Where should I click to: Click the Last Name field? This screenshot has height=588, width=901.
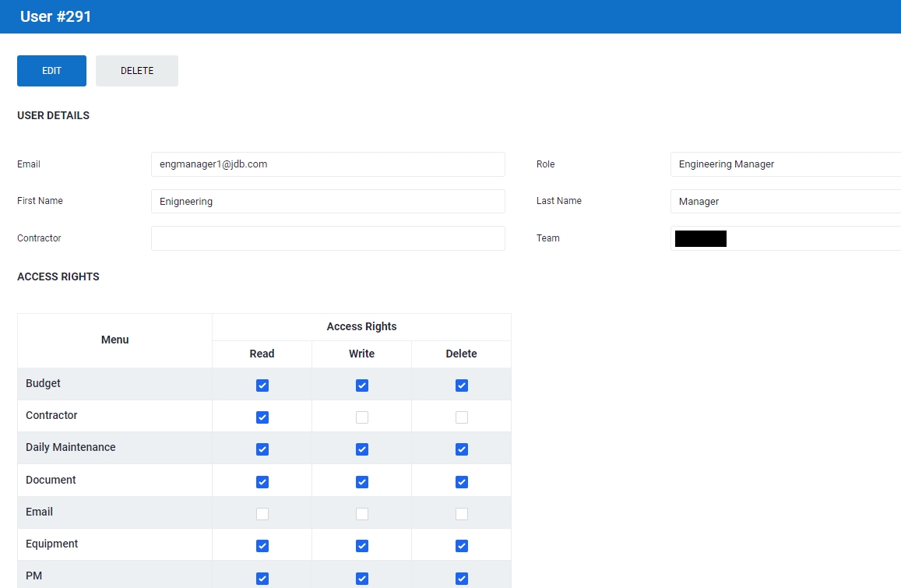click(x=785, y=201)
